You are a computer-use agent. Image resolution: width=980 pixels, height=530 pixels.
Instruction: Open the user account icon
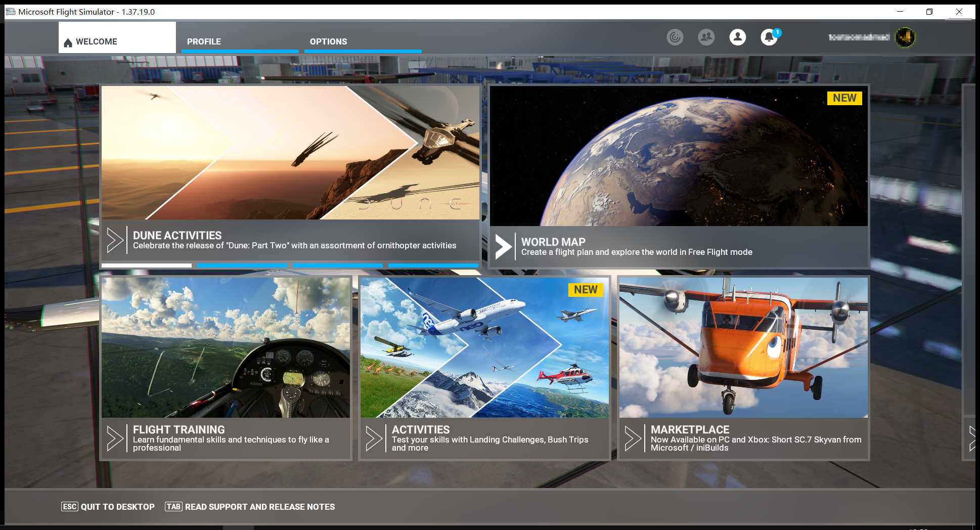pos(738,37)
